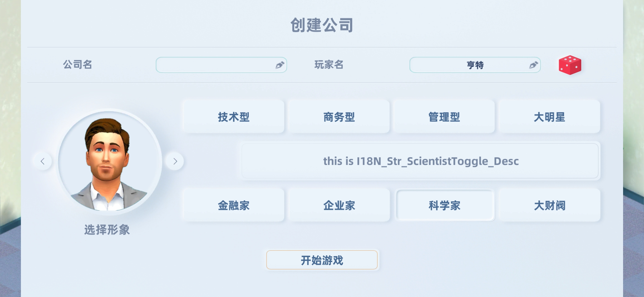Start the game with 开始游戏 button
Image resolution: width=644 pixels, height=297 pixels.
coord(322,260)
